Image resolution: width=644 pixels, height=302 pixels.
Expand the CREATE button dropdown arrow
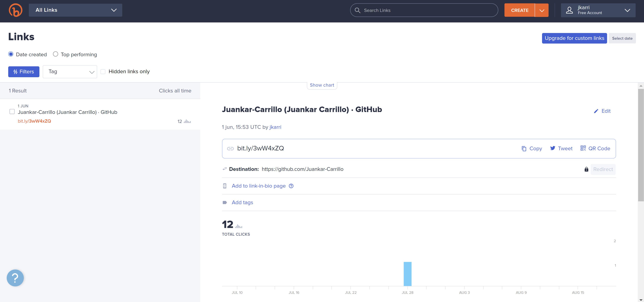542,10
